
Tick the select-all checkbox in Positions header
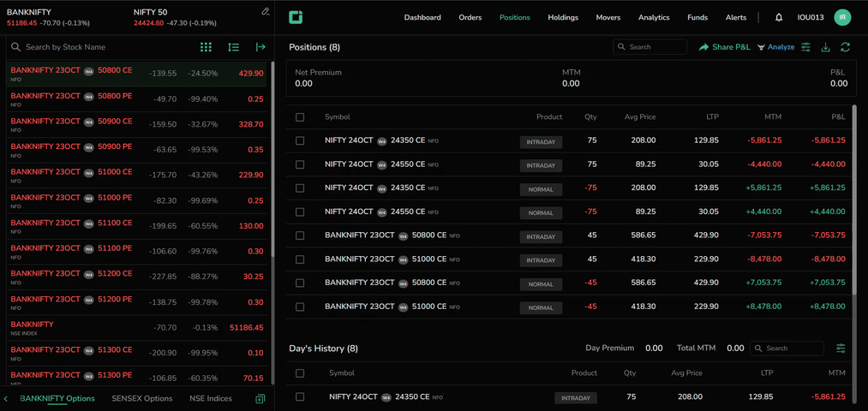click(300, 117)
